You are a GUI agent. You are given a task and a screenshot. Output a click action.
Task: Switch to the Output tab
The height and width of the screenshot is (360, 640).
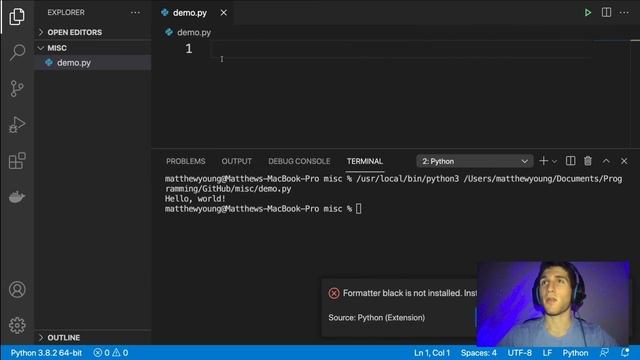[x=237, y=161]
